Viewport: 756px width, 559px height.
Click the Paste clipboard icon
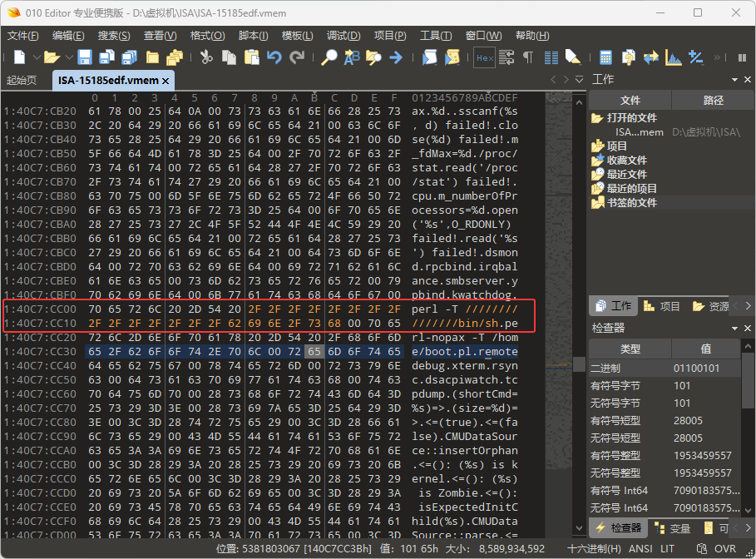(250, 57)
